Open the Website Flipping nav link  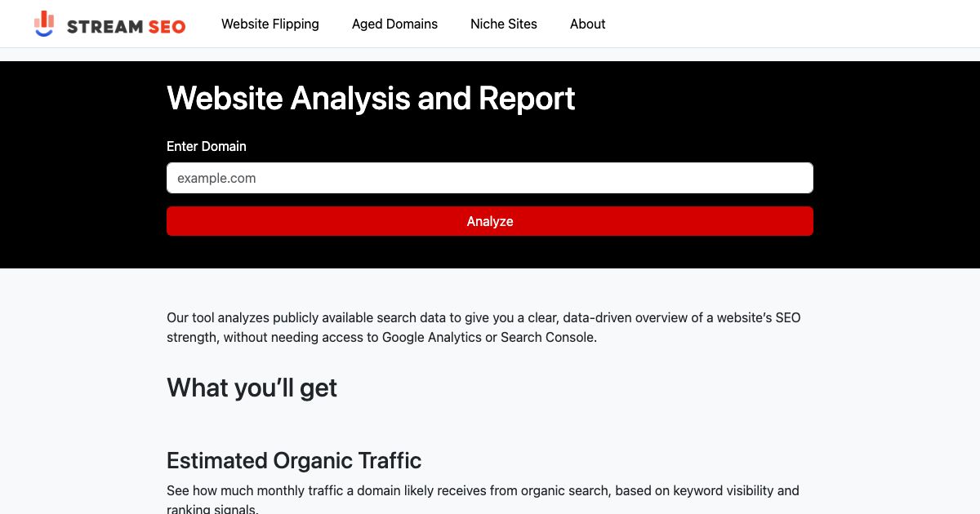click(x=269, y=24)
